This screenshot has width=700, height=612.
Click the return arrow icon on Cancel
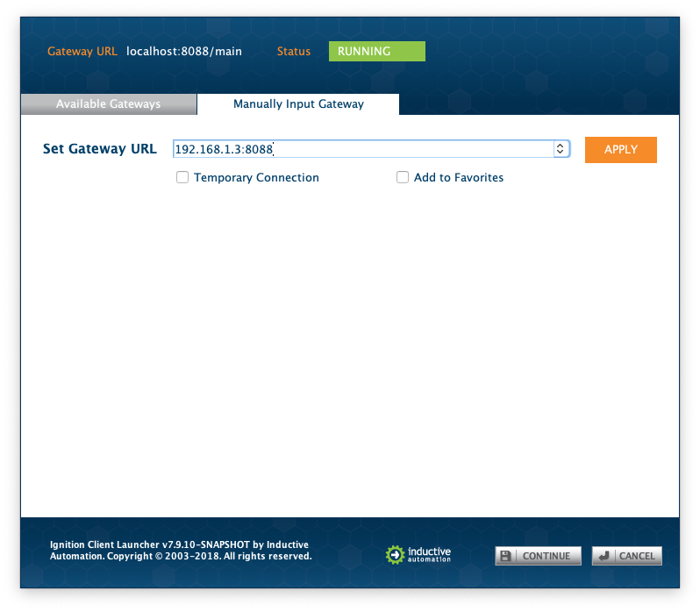[605, 556]
